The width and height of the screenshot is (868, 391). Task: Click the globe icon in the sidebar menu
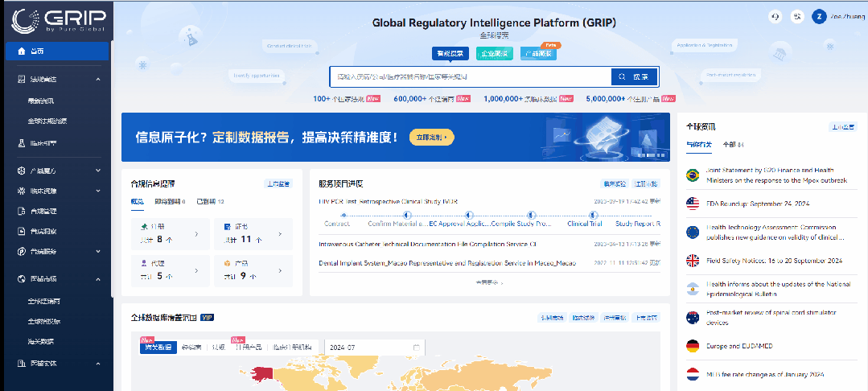click(22, 278)
